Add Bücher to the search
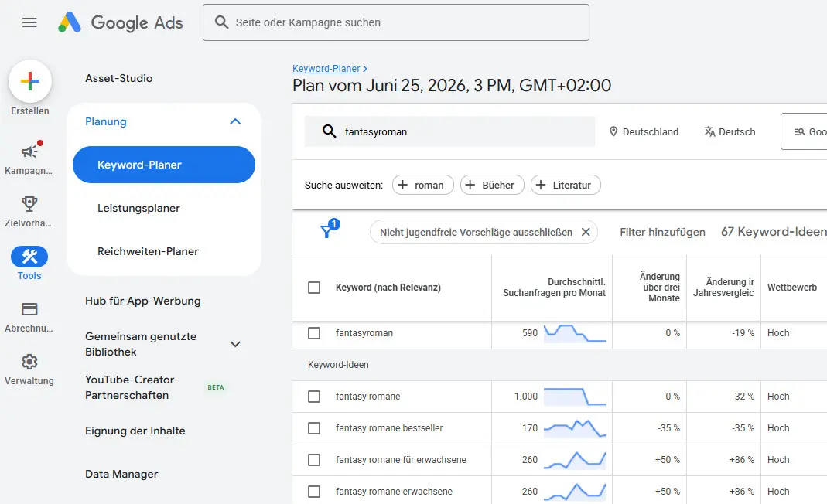This screenshot has height=504, width=827. click(492, 185)
